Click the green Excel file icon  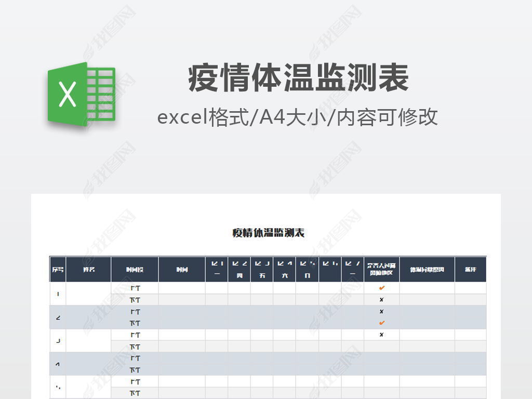(82, 95)
